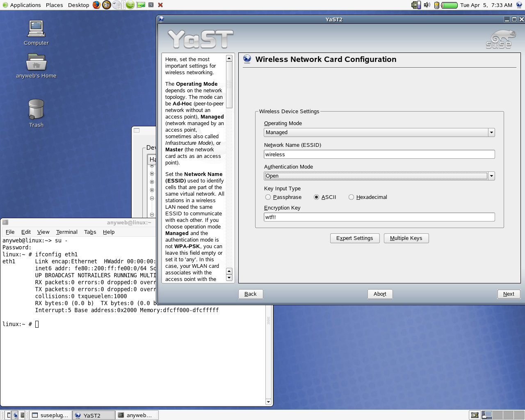The width and height of the screenshot is (525, 420).
Task: Click the system monitor applet in the tray
Action: pyautogui.click(x=416, y=5)
